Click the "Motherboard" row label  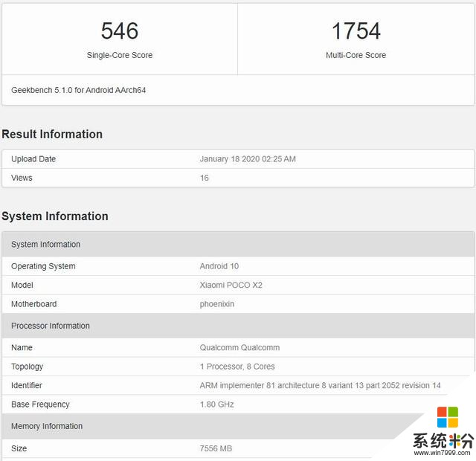click(33, 304)
